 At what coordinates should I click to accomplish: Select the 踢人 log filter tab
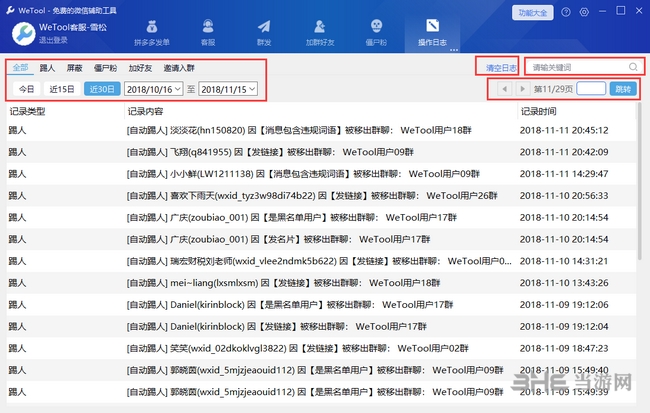[47, 68]
